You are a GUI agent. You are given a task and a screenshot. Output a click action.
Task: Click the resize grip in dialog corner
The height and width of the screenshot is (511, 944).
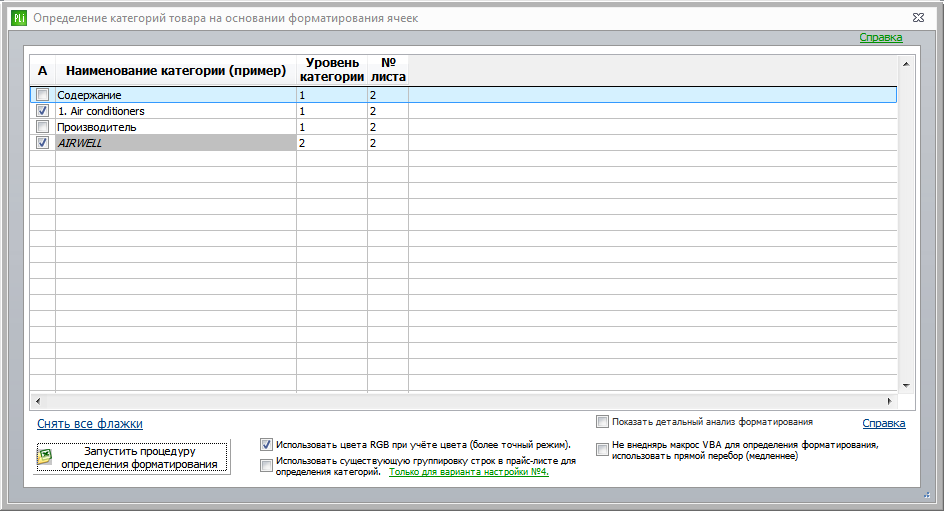point(927,495)
